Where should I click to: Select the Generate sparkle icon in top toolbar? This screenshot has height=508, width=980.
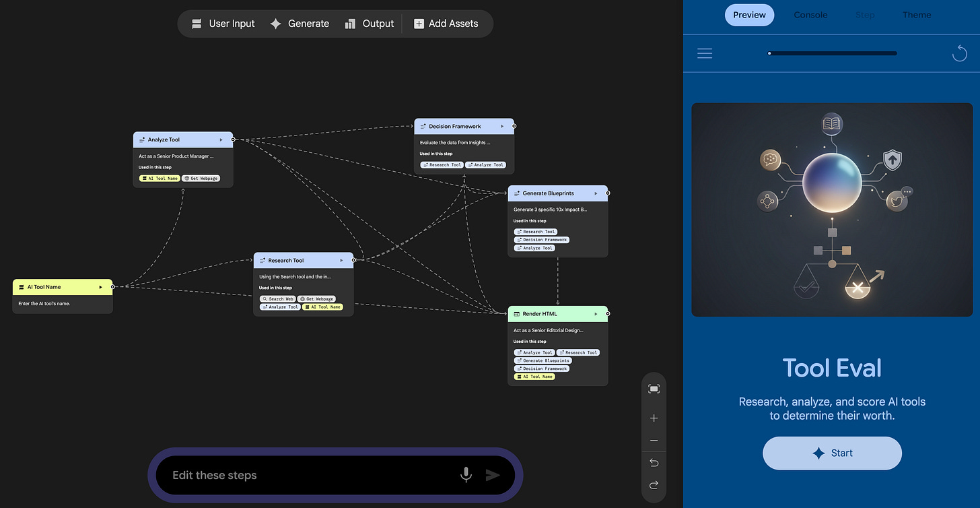click(276, 24)
